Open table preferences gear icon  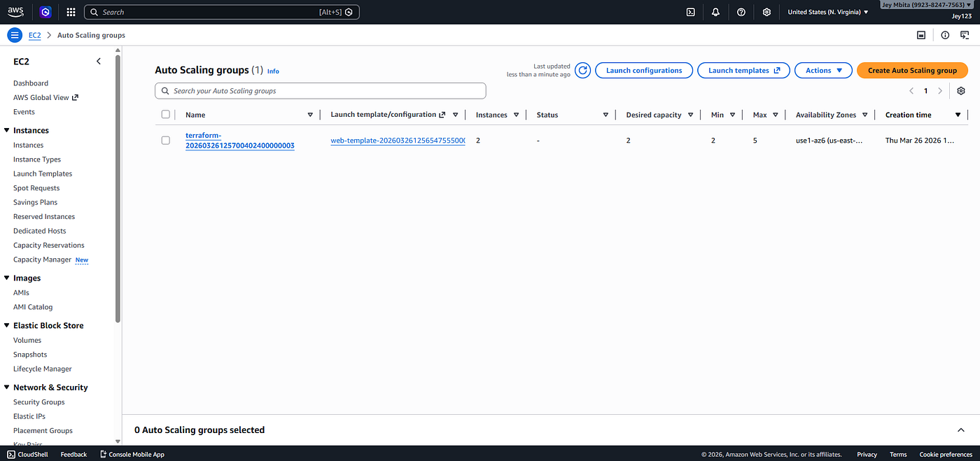(x=960, y=91)
